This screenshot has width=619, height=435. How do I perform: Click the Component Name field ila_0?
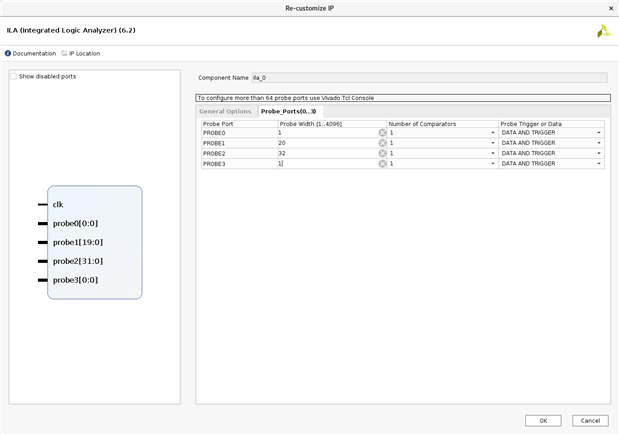[430, 78]
